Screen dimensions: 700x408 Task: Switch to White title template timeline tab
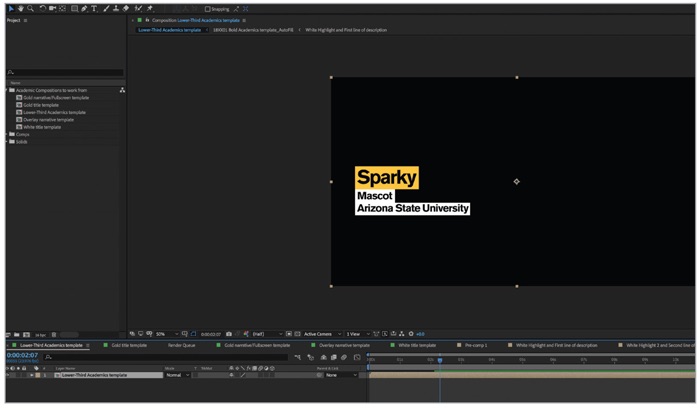[x=417, y=345]
